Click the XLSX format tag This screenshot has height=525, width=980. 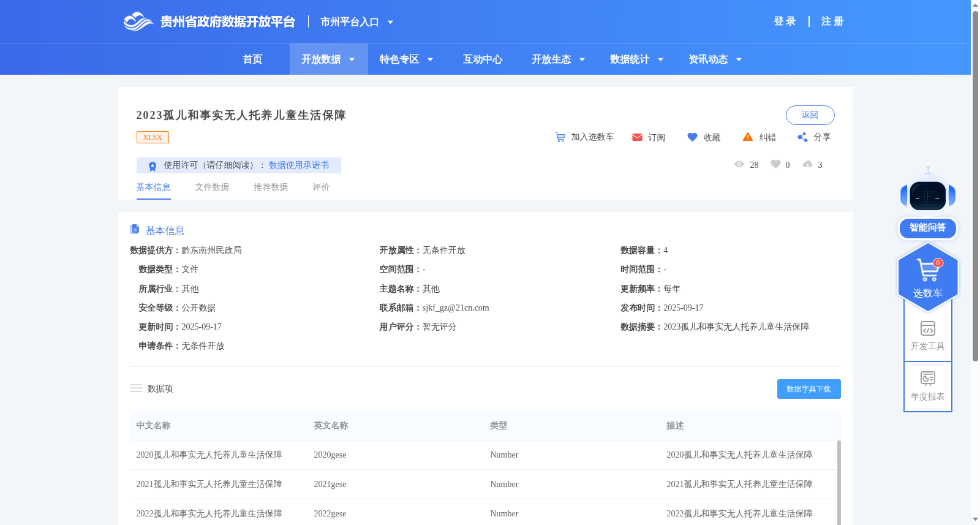[153, 137]
